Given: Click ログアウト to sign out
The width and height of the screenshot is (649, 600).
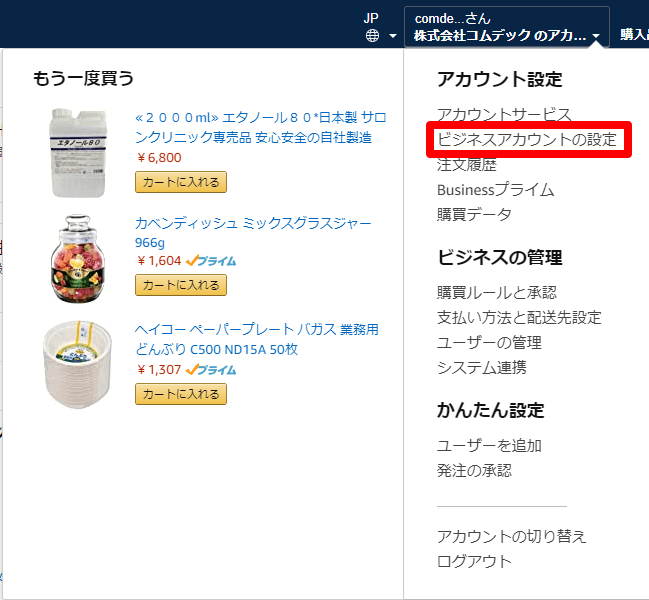Looking at the screenshot, I should coord(474,561).
